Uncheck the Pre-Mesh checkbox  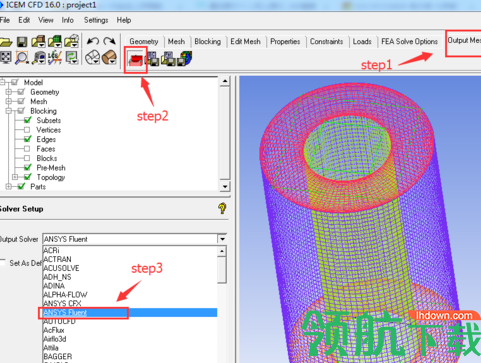(x=28, y=167)
